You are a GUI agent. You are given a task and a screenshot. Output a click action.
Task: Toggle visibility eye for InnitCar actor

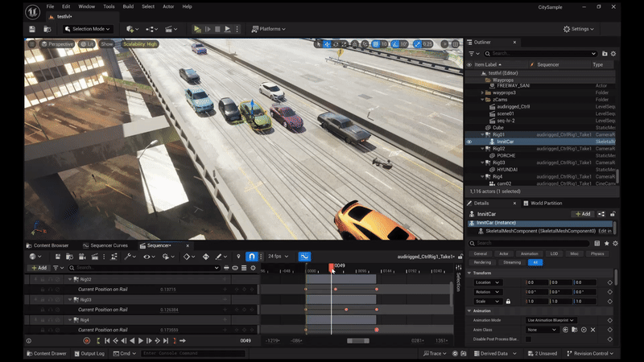click(x=469, y=142)
